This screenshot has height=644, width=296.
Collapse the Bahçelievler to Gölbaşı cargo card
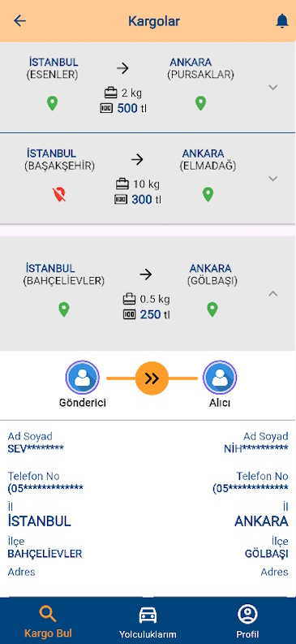coord(273,294)
